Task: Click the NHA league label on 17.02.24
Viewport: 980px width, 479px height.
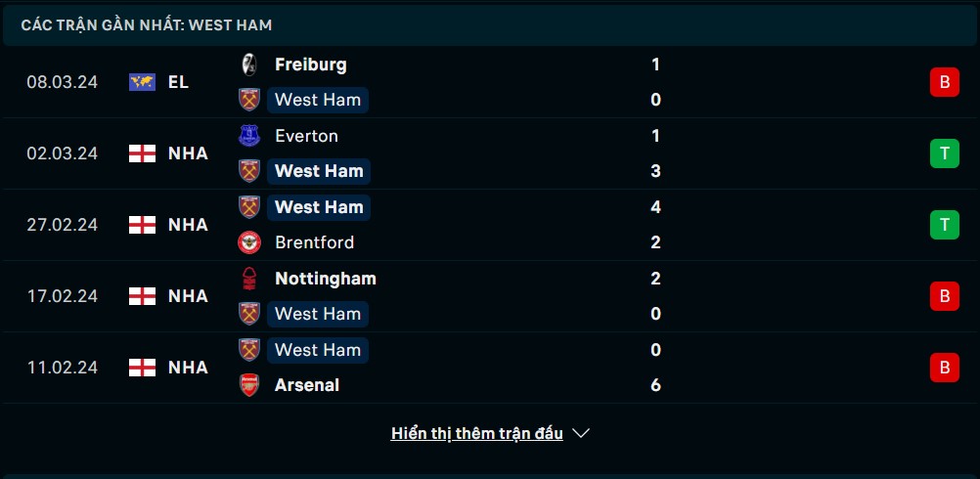Action: click(x=188, y=296)
